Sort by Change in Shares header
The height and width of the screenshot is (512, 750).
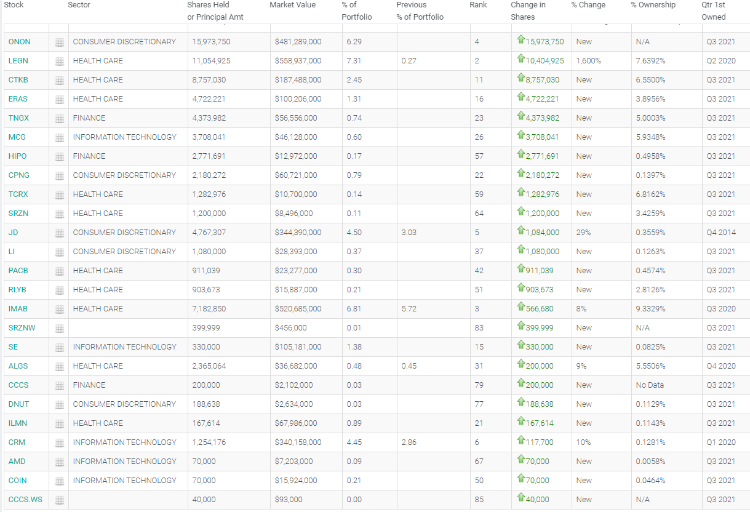coord(528,11)
